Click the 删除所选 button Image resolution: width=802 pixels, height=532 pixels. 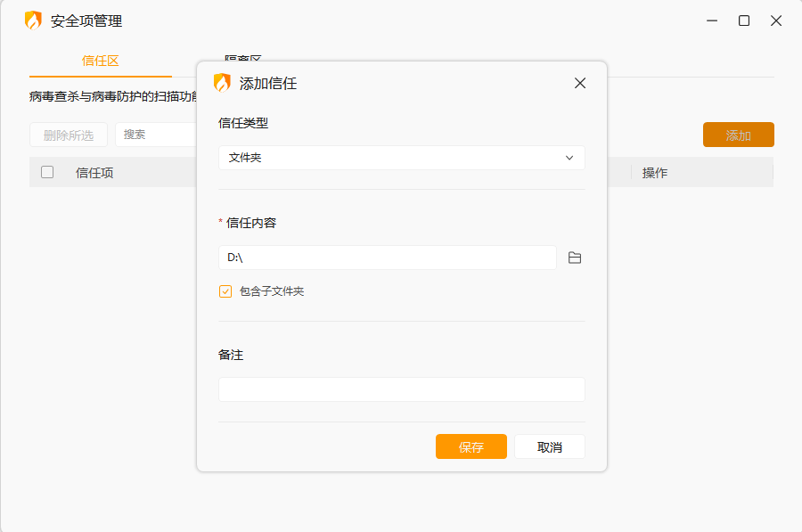click(68, 135)
